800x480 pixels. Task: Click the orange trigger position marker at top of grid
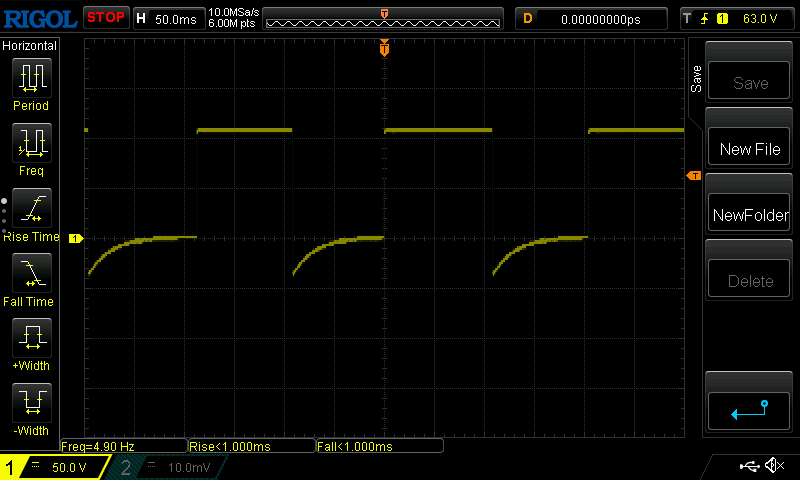384,48
